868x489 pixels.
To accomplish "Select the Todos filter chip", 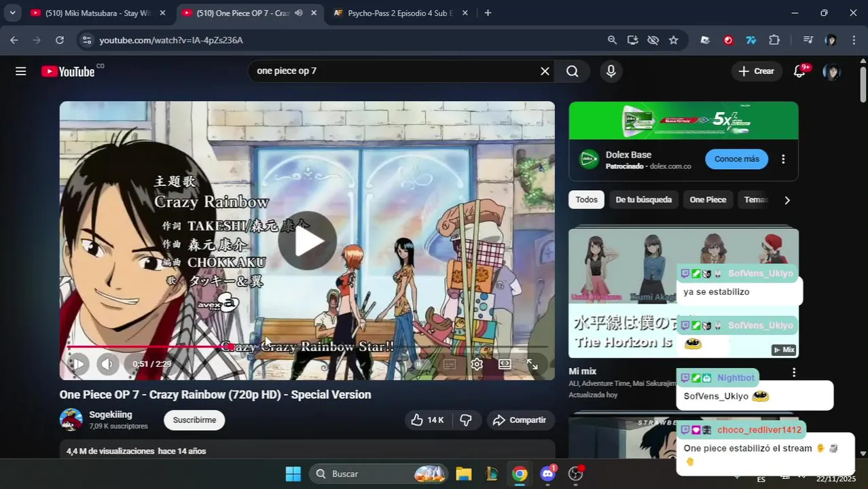I will point(587,200).
